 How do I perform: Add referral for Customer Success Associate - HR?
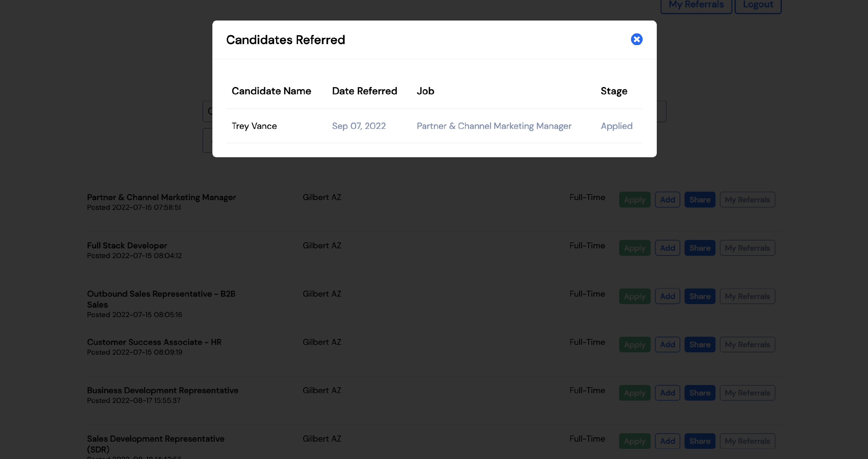click(667, 345)
